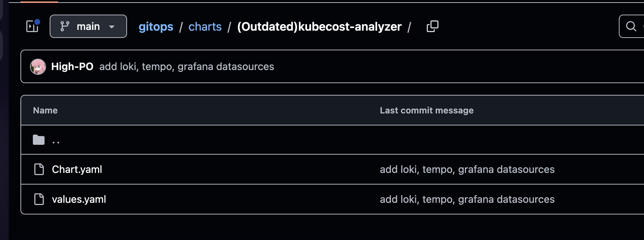Click the search magnifier icon
The height and width of the screenshot is (240, 644).
click(x=631, y=26)
